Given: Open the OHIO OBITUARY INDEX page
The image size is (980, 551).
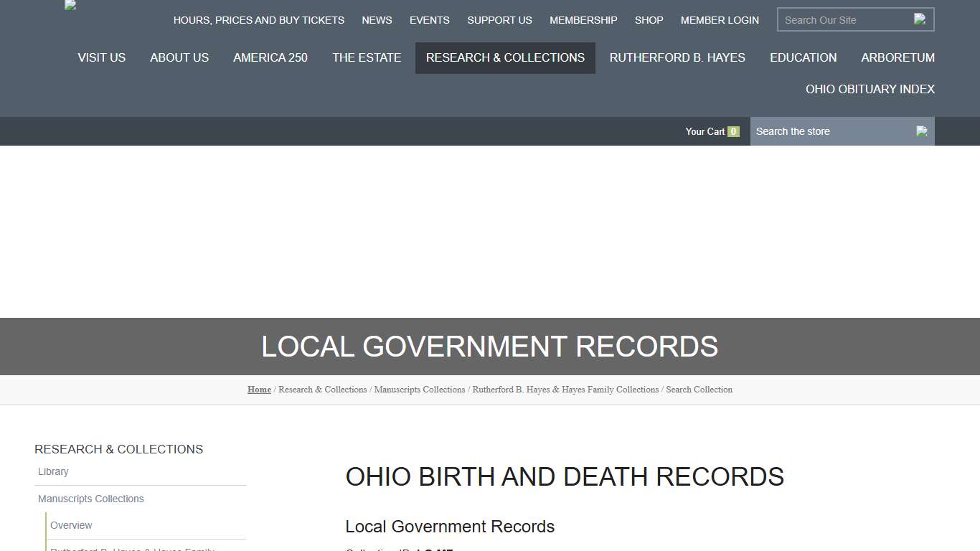Looking at the screenshot, I should (x=870, y=89).
